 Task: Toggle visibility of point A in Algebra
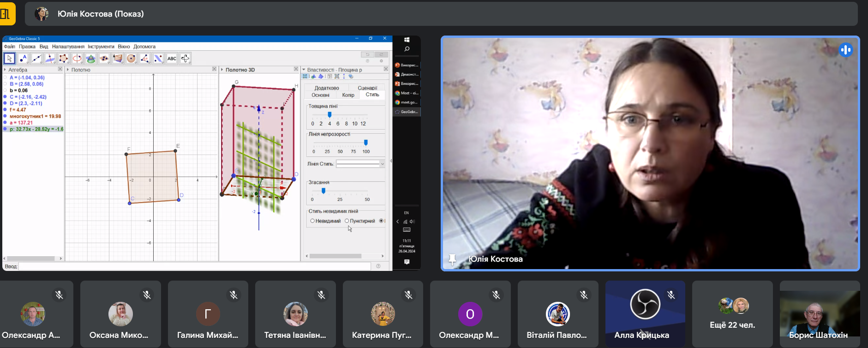click(6, 78)
